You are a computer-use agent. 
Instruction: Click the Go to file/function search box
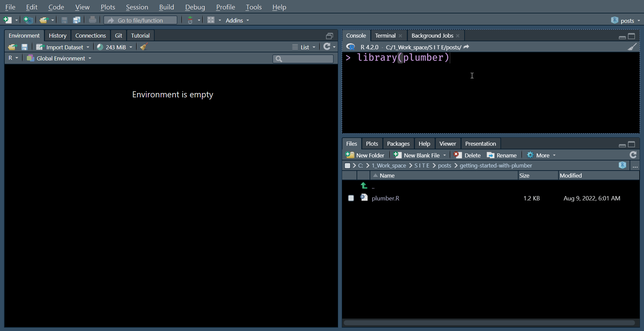pos(141,20)
